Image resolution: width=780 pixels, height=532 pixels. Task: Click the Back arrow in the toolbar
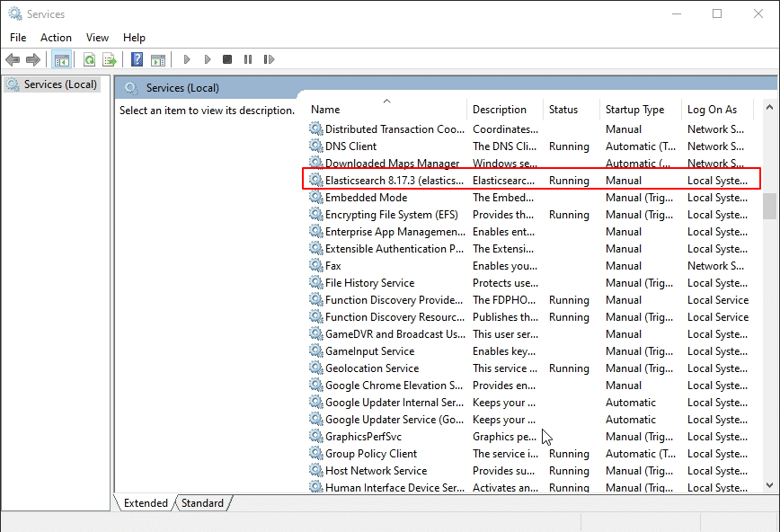tap(13, 60)
